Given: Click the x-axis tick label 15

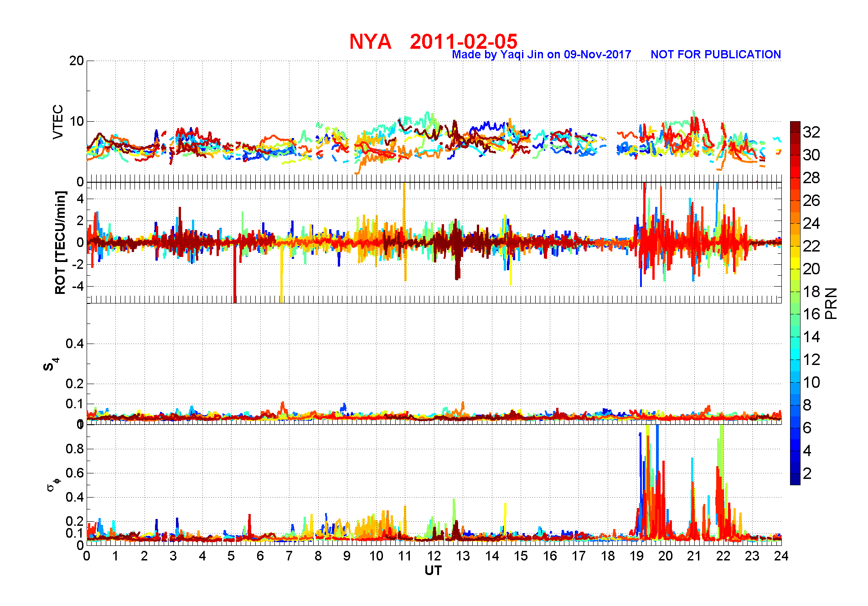Looking at the screenshot, I should point(521,556).
